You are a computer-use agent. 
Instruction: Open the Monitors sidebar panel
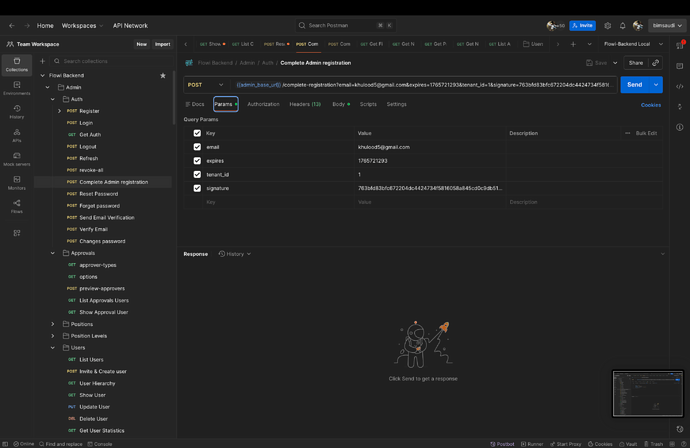click(17, 182)
